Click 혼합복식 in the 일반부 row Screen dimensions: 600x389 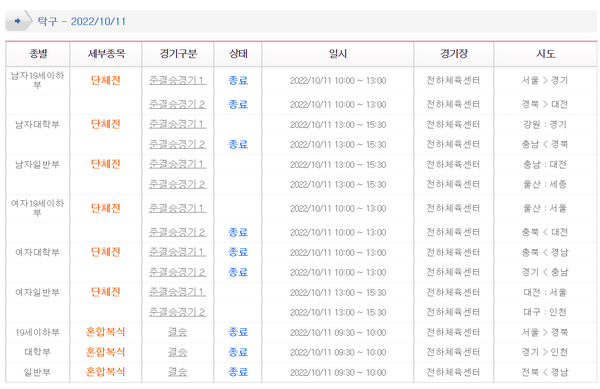point(106,371)
